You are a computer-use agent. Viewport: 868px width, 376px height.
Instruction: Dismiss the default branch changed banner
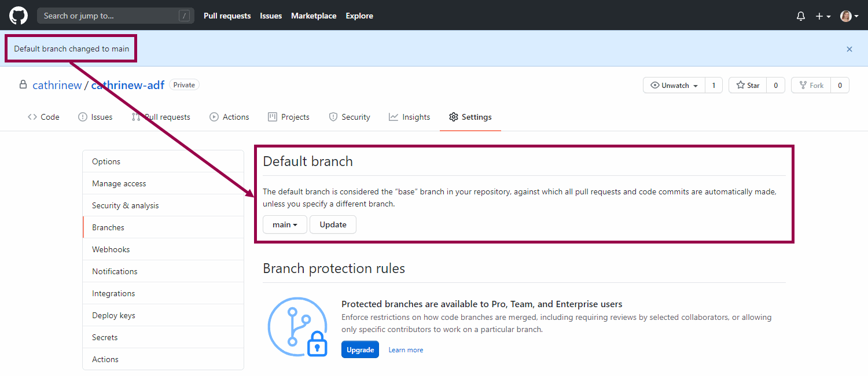click(849, 49)
